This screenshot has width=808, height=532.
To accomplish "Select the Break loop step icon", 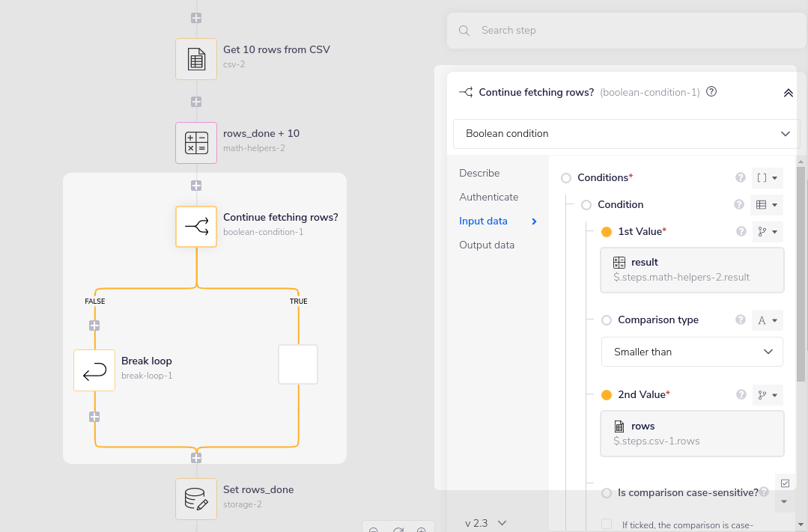I will (x=94, y=370).
